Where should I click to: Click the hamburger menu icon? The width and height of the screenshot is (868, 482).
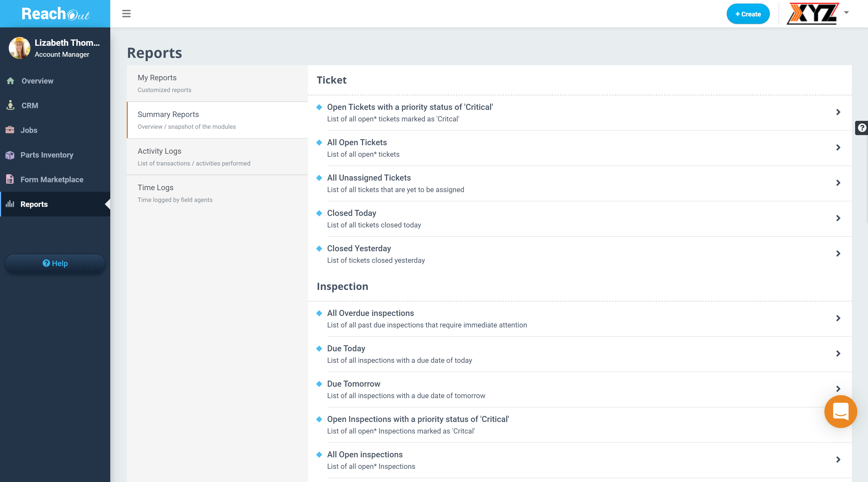[x=126, y=14]
